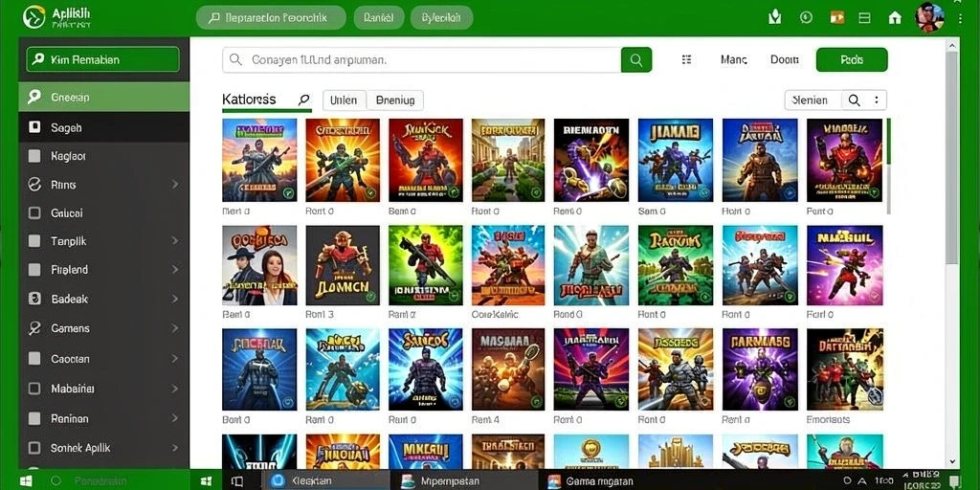Viewport: 980px width, 490px height.
Task: Click the green Pads button
Action: 852,60
